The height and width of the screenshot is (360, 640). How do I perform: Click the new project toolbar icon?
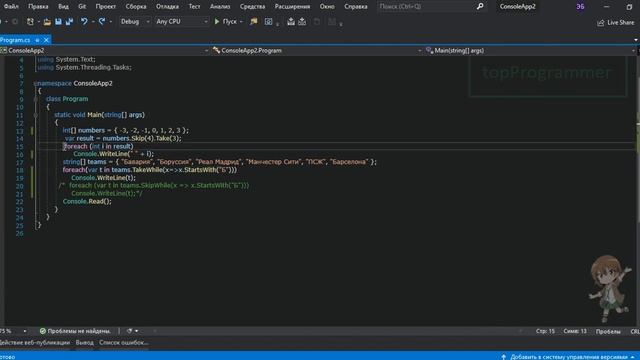coord(30,22)
